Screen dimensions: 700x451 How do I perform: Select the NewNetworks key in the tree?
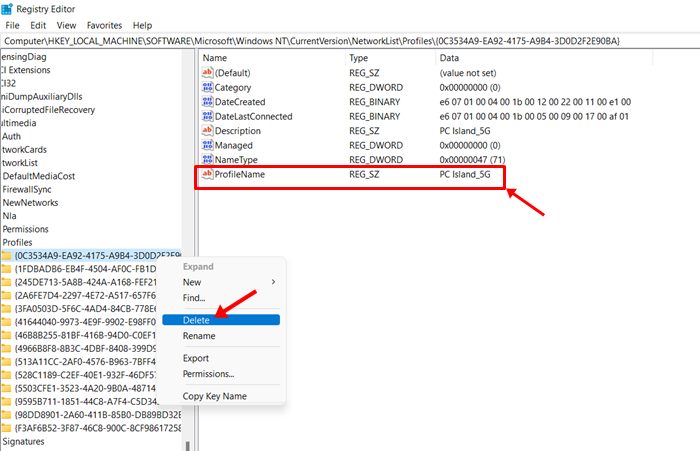30,203
